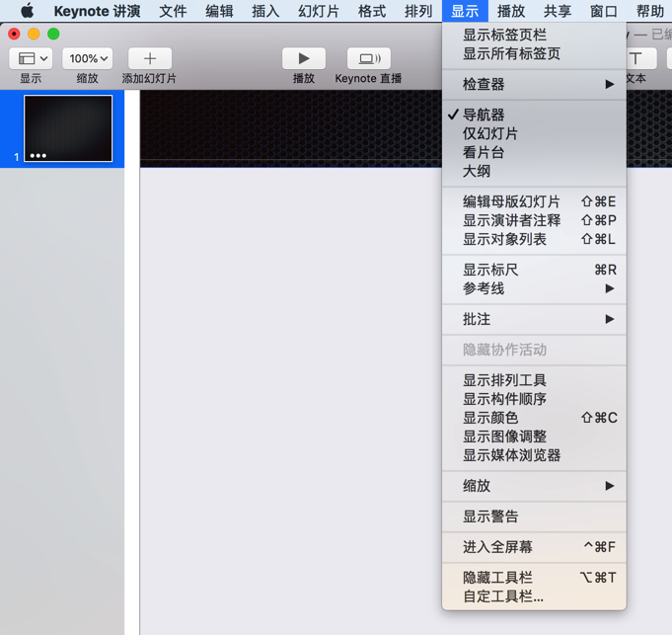Switch to 看片台 view

click(534, 153)
